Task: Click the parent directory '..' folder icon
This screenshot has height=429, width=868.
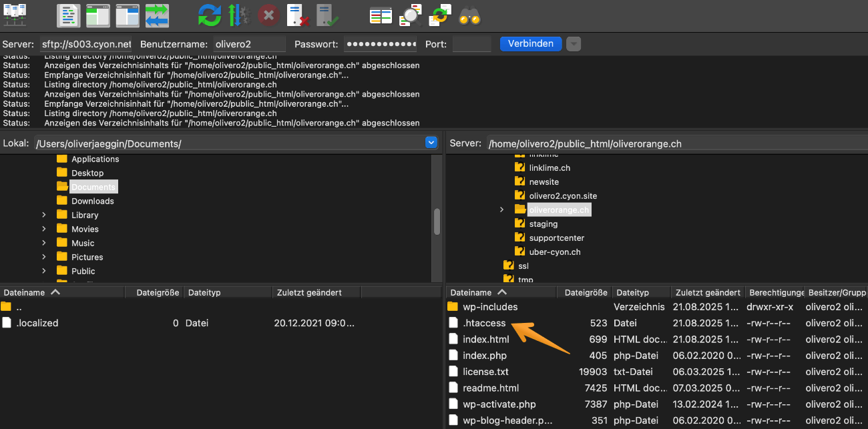Action: coord(6,306)
